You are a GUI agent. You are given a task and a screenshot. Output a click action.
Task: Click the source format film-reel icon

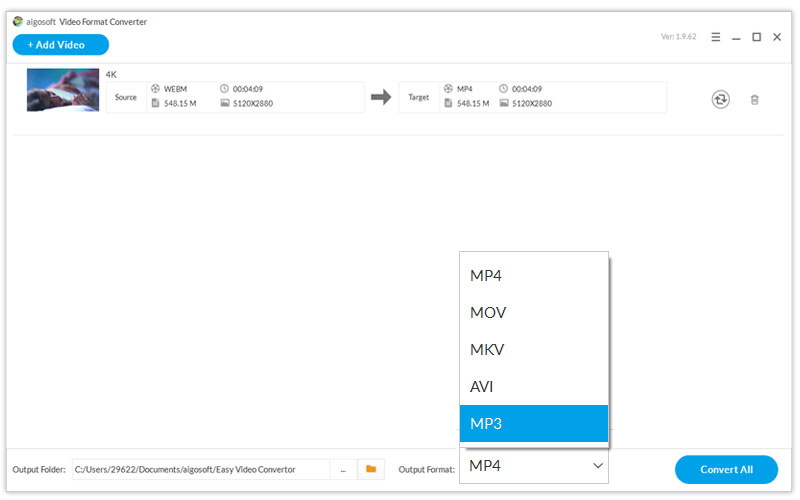click(x=156, y=89)
